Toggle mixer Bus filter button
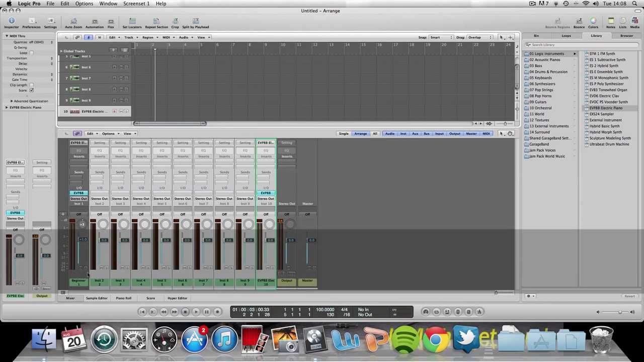This screenshot has width=644, height=362. 427,134
